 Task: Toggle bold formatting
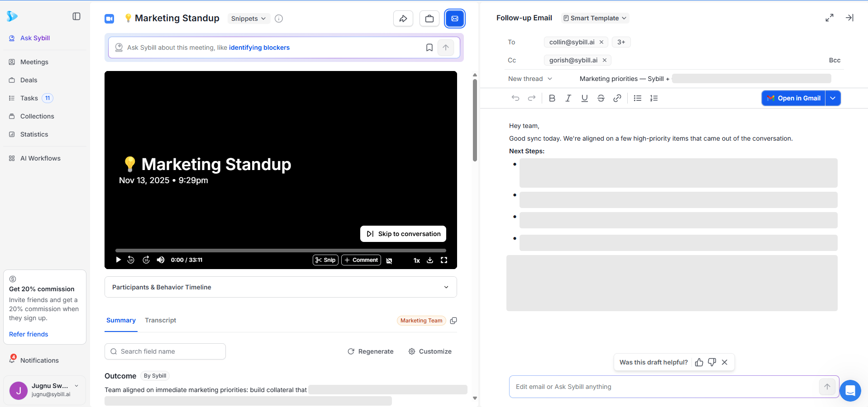[x=552, y=98]
